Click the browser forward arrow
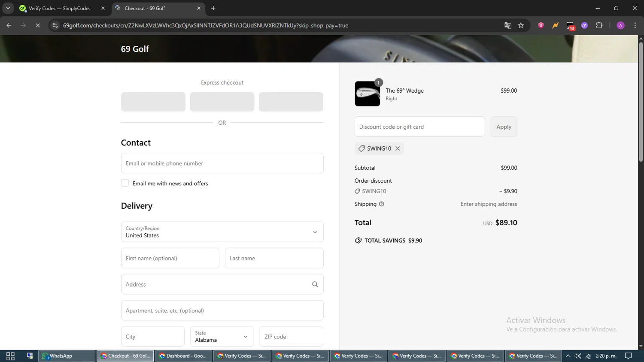Viewport: 644px width, 362px height. [23, 25]
